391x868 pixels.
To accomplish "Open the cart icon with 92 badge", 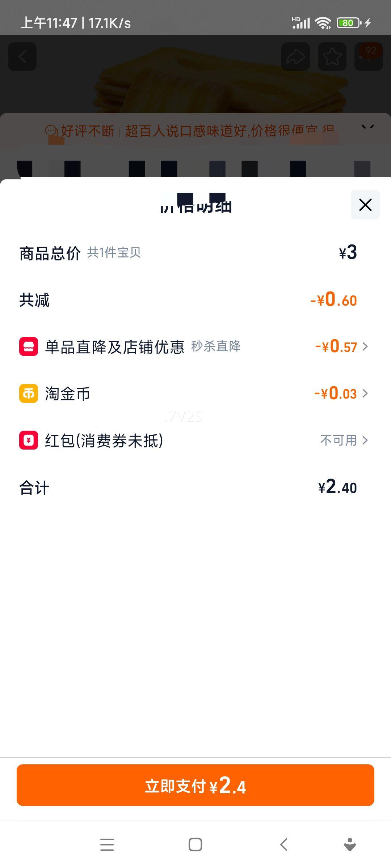I will (369, 57).
